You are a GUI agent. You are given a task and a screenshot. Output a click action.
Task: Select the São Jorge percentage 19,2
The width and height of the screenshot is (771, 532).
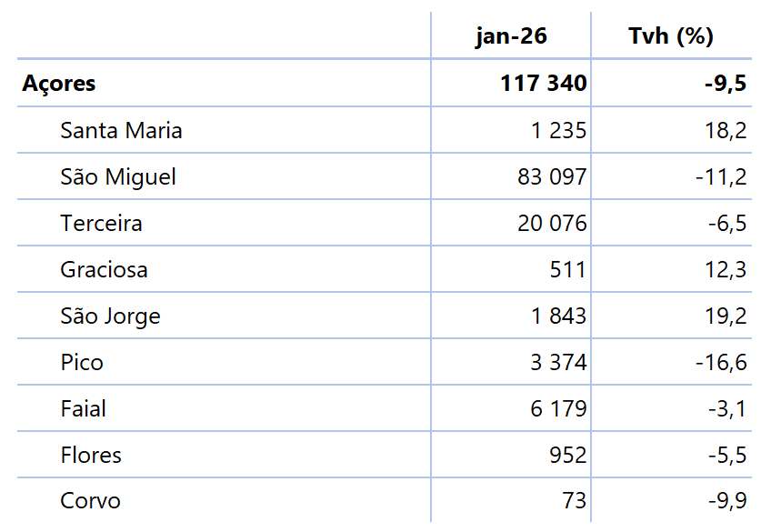[726, 316]
